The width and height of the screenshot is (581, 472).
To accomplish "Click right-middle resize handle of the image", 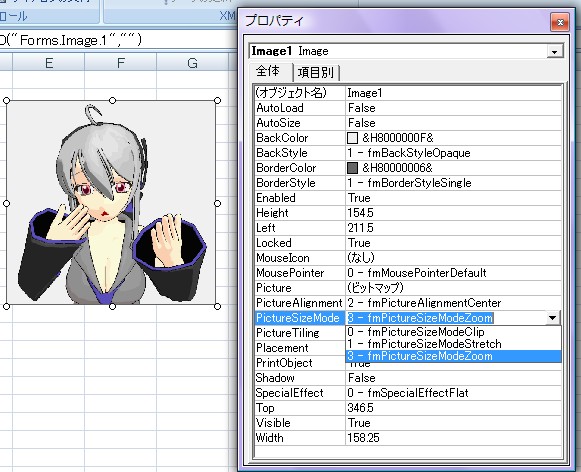I will [x=218, y=203].
